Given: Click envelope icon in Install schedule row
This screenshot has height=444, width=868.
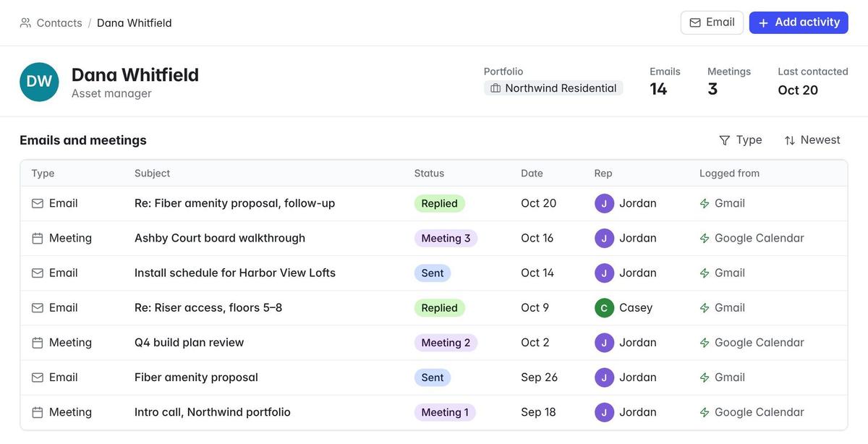Looking at the screenshot, I should 38,273.
